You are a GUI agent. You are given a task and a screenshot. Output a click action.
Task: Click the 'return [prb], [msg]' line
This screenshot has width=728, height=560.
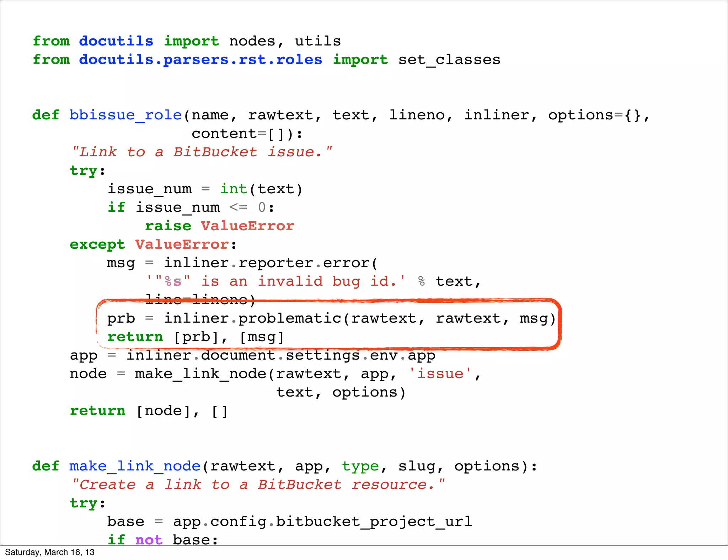click(x=196, y=337)
